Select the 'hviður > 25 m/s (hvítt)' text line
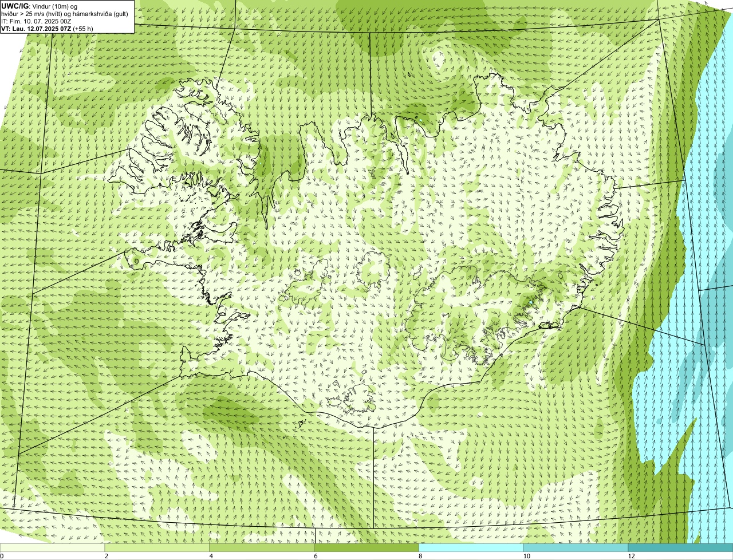 coord(65,13)
